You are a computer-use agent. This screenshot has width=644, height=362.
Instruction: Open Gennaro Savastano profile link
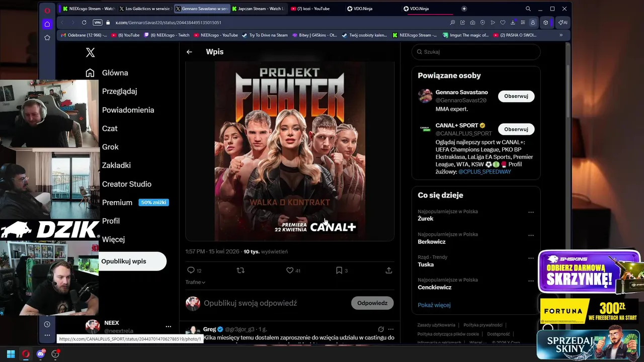(x=461, y=93)
